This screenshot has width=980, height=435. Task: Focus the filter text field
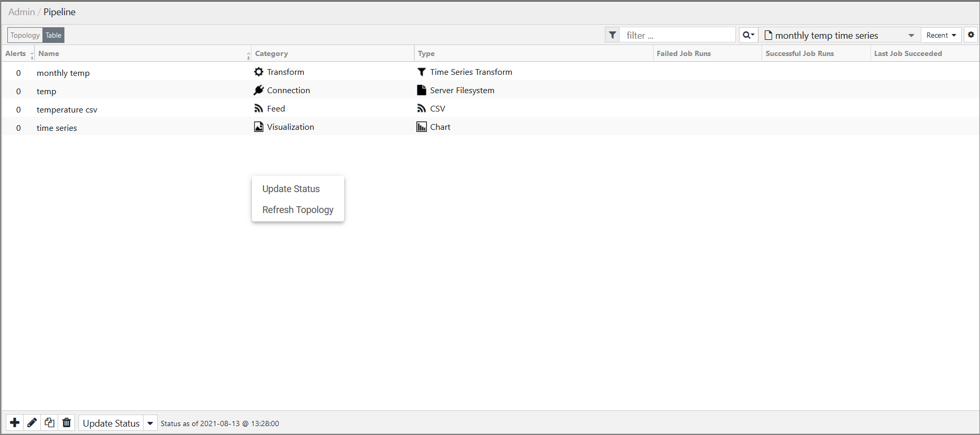coord(678,35)
